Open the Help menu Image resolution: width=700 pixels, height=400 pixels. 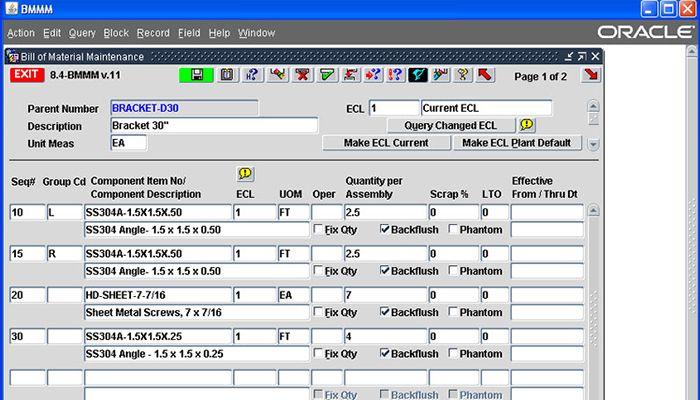(x=219, y=33)
